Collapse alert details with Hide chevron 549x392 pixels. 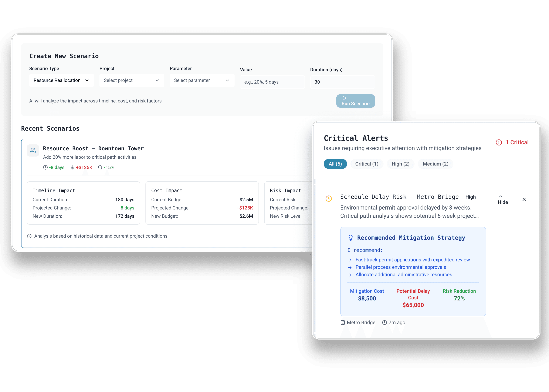[503, 200]
